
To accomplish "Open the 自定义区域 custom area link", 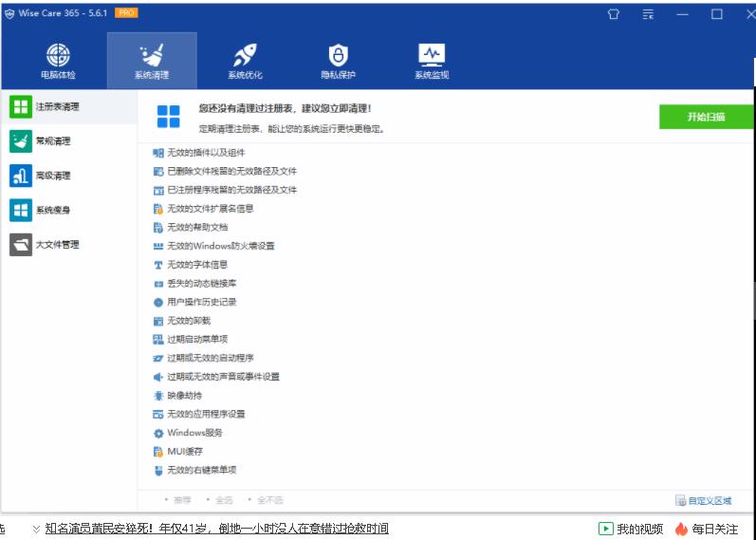I will point(704,501).
